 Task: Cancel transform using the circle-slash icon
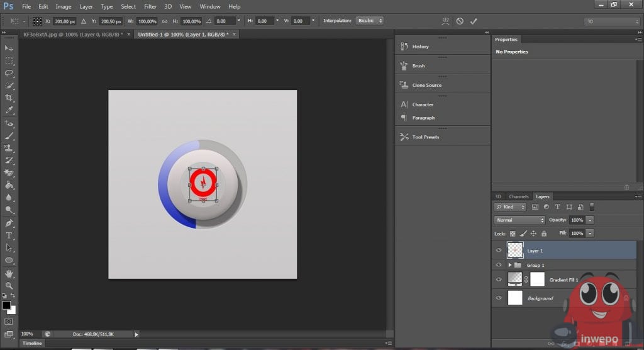460,21
